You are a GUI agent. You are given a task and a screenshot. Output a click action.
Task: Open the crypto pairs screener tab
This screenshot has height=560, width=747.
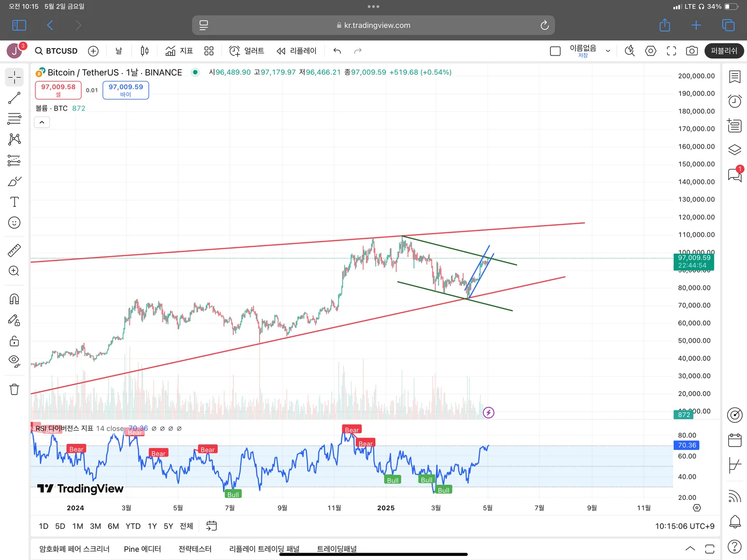pyautogui.click(x=75, y=549)
